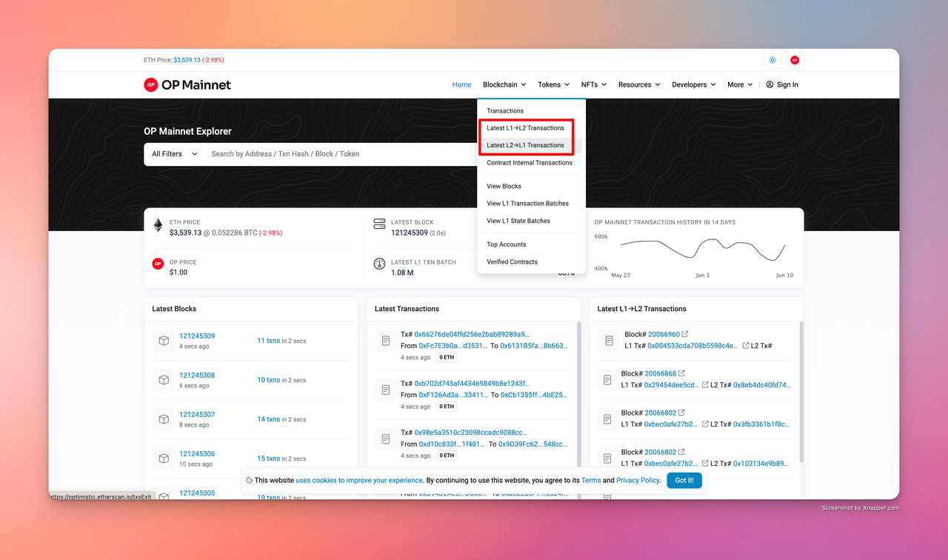The image size is (948, 560).
Task: Open external link icon beside block 20066868
Action: (682, 373)
